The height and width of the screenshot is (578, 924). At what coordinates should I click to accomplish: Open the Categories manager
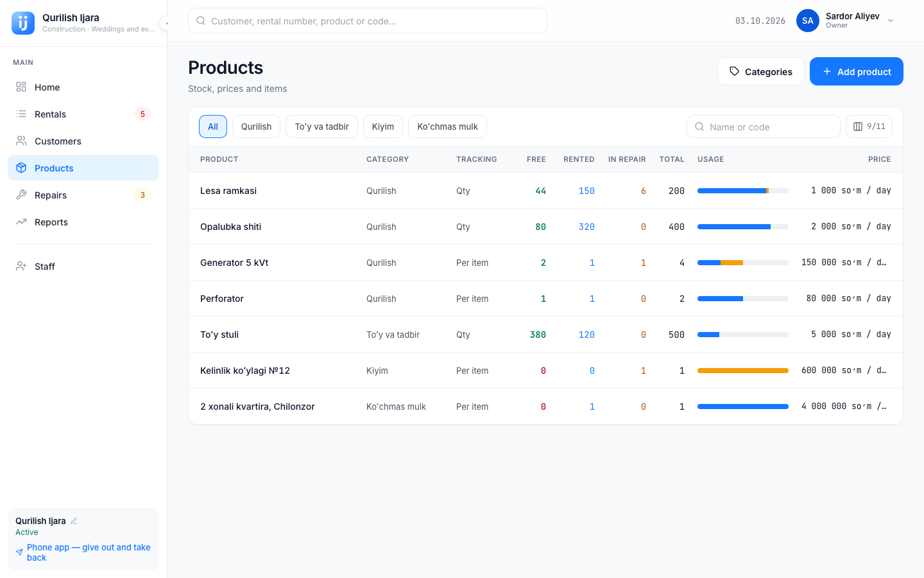pyautogui.click(x=760, y=71)
